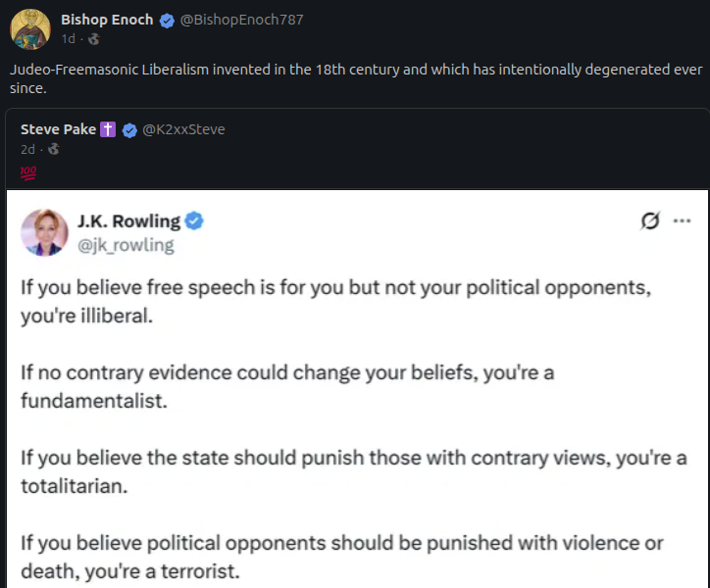Click the globe icon beside 2d

coord(54,149)
